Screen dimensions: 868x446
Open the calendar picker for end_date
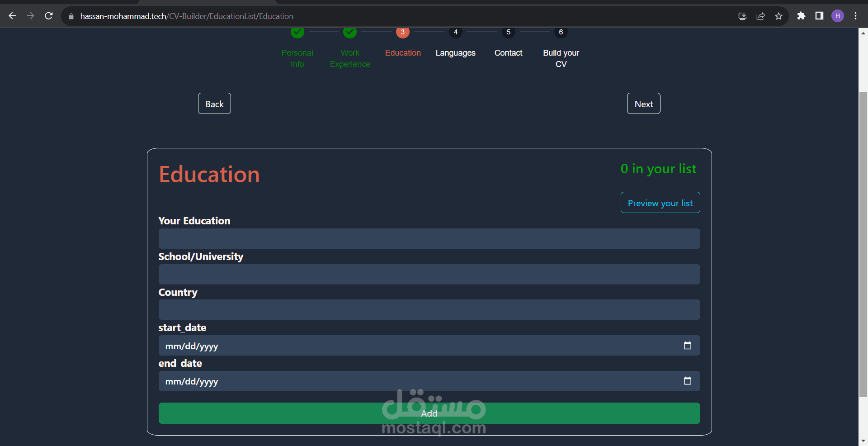click(688, 381)
